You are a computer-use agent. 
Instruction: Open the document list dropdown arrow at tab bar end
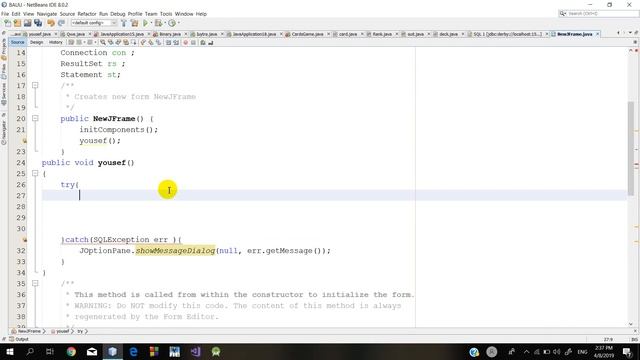tap(631, 33)
